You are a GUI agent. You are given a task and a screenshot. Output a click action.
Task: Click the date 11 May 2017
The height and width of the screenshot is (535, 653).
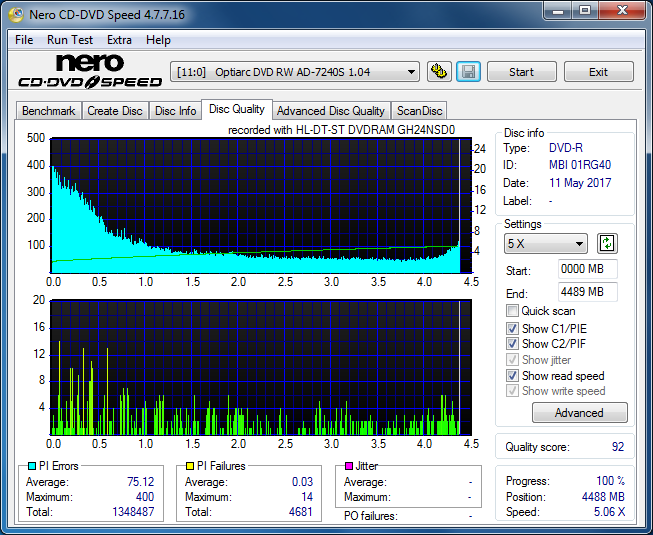pos(580,183)
